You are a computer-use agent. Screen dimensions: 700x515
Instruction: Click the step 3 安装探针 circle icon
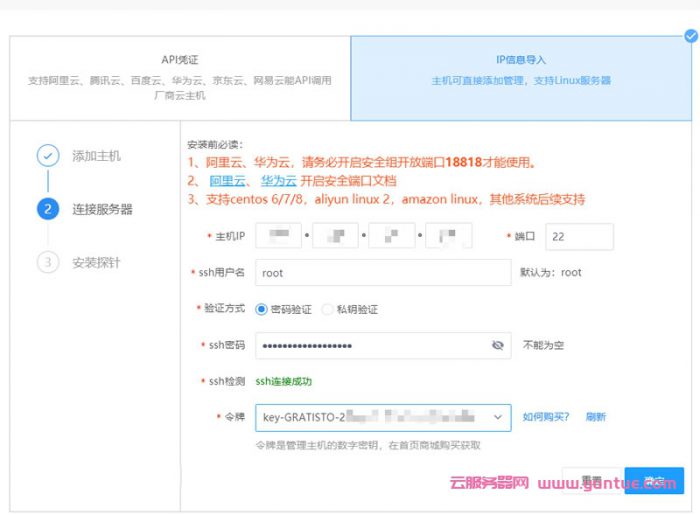47,262
